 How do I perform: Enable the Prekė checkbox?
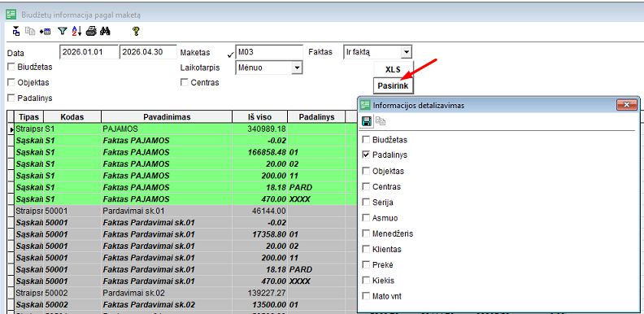coord(366,264)
